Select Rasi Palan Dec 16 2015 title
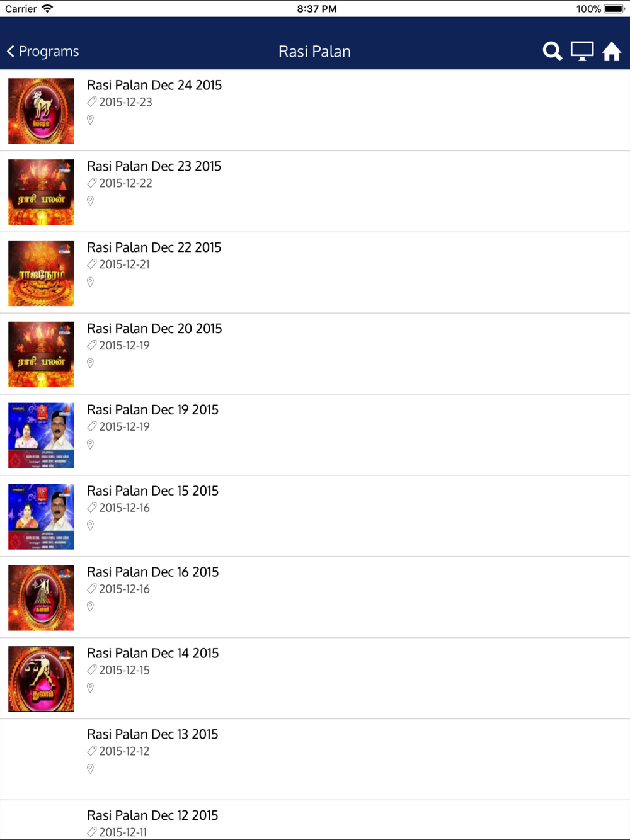The image size is (630, 840). (153, 572)
